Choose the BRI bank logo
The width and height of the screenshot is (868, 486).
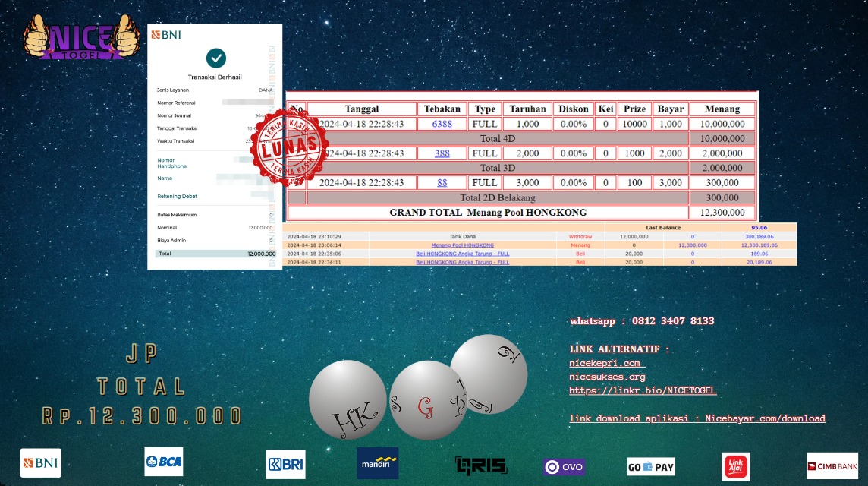pos(285,464)
